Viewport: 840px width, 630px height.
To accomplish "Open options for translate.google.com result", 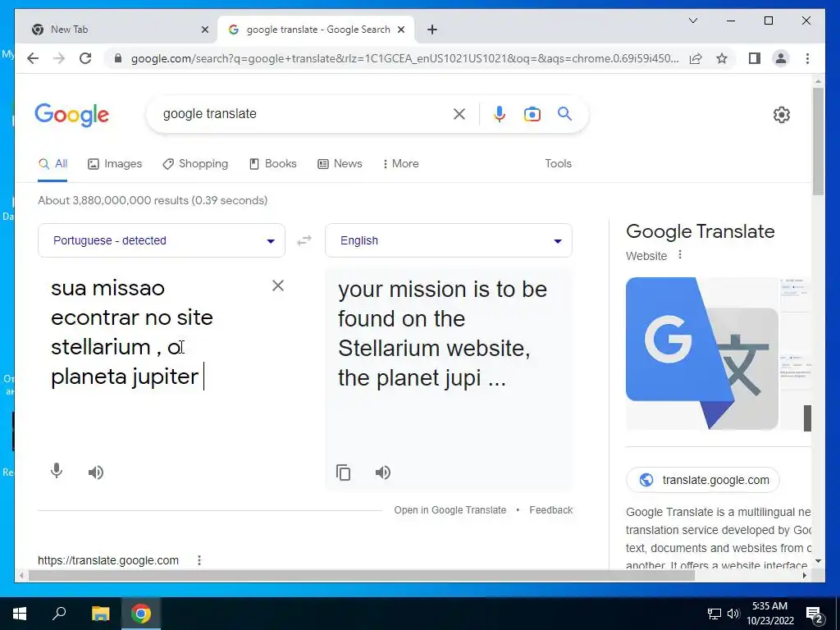I will [199, 560].
